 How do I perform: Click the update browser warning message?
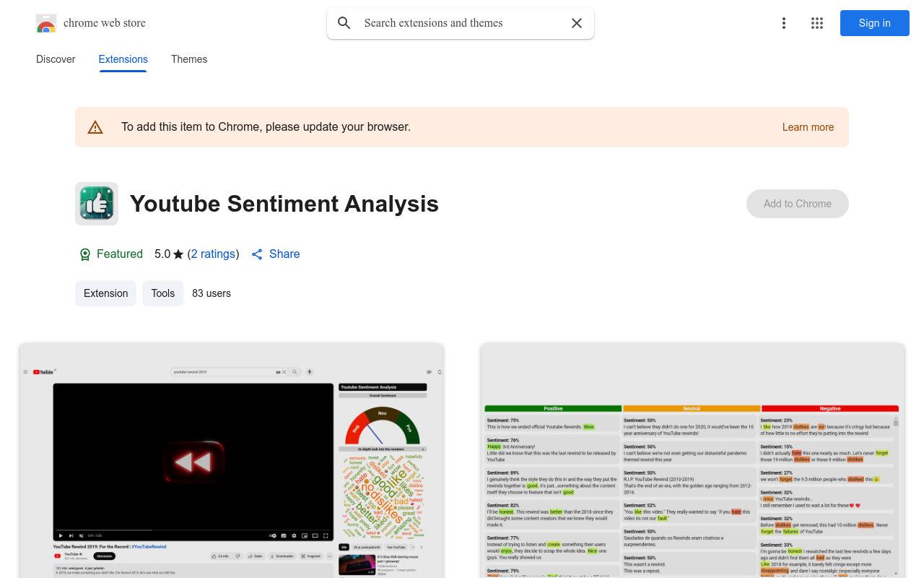tap(266, 127)
